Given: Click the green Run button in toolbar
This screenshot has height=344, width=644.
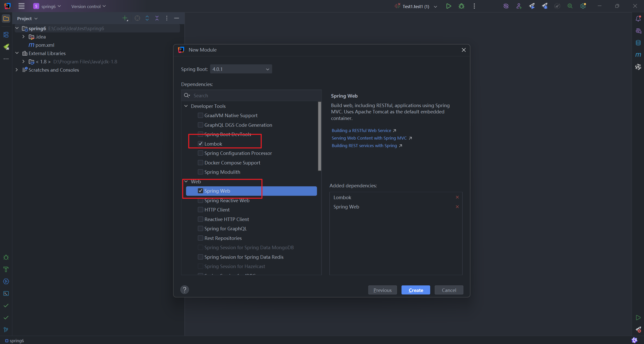Looking at the screenshot, I should [x=448, y=6].
